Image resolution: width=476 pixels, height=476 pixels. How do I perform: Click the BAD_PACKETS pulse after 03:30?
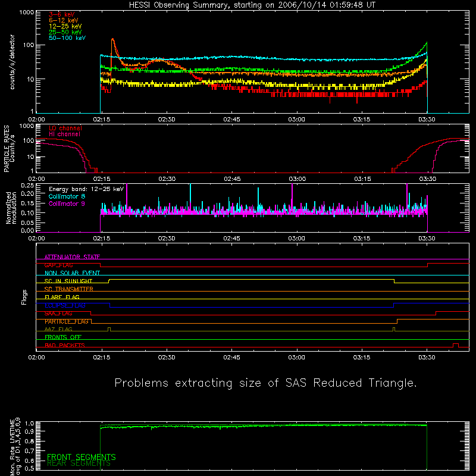456,345
